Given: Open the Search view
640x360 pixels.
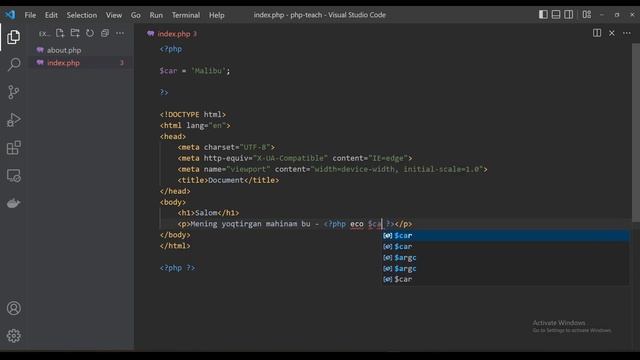Looking at the screenshot, I should click(13, 64).
